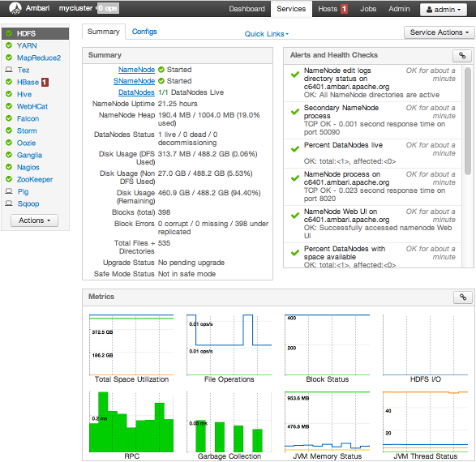
Task: Open the Nagios service
Action: [28, 167]
